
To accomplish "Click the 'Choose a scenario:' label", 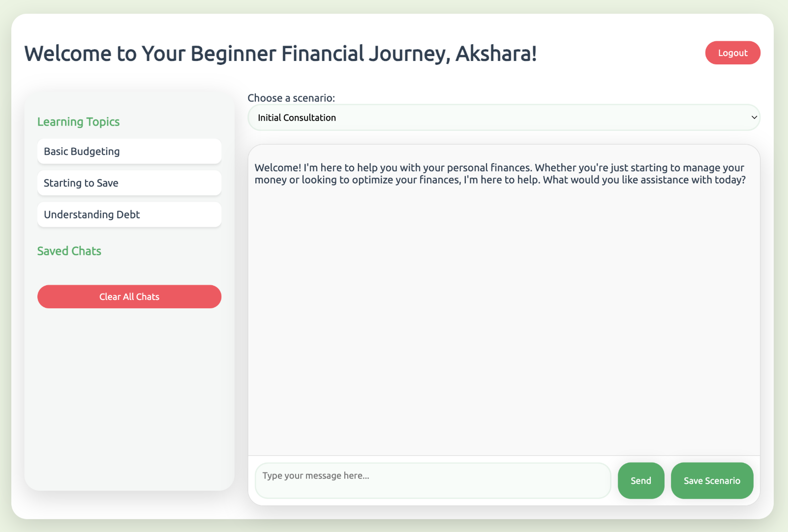I will [x=291, y=98].
